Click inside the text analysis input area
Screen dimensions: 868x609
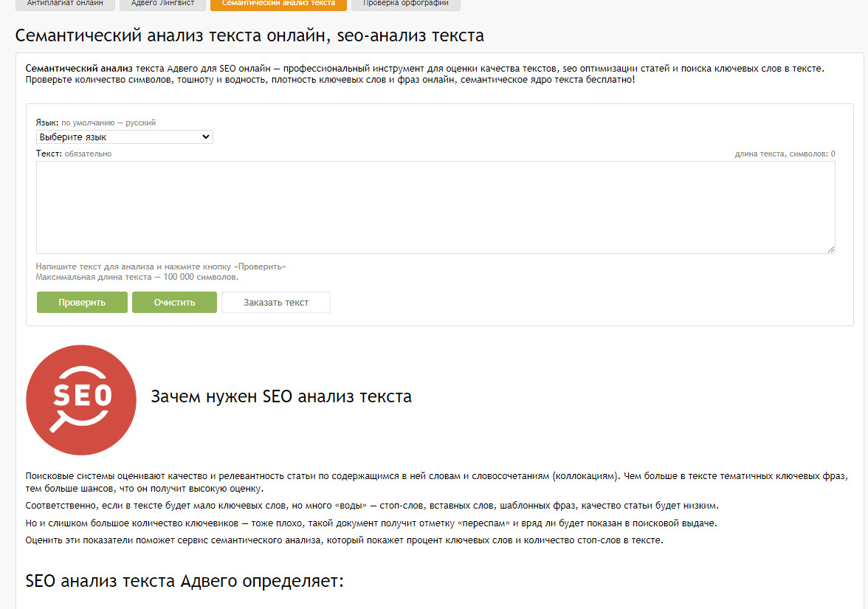pos(435,207)
